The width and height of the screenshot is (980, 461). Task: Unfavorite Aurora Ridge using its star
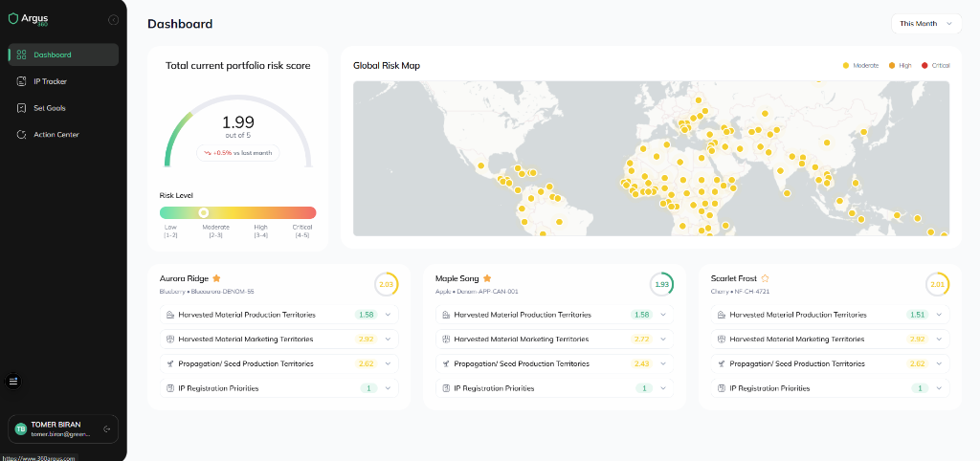(216, 278)
